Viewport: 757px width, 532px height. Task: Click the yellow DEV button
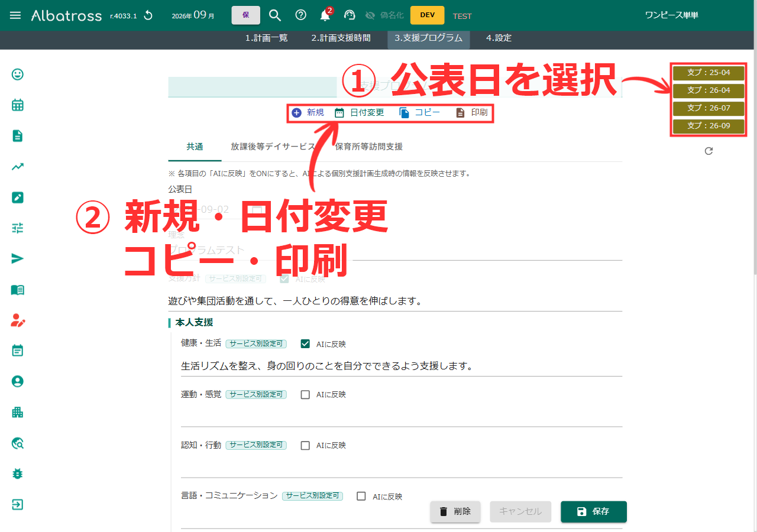pyautogui.click(x=428, y=15)
